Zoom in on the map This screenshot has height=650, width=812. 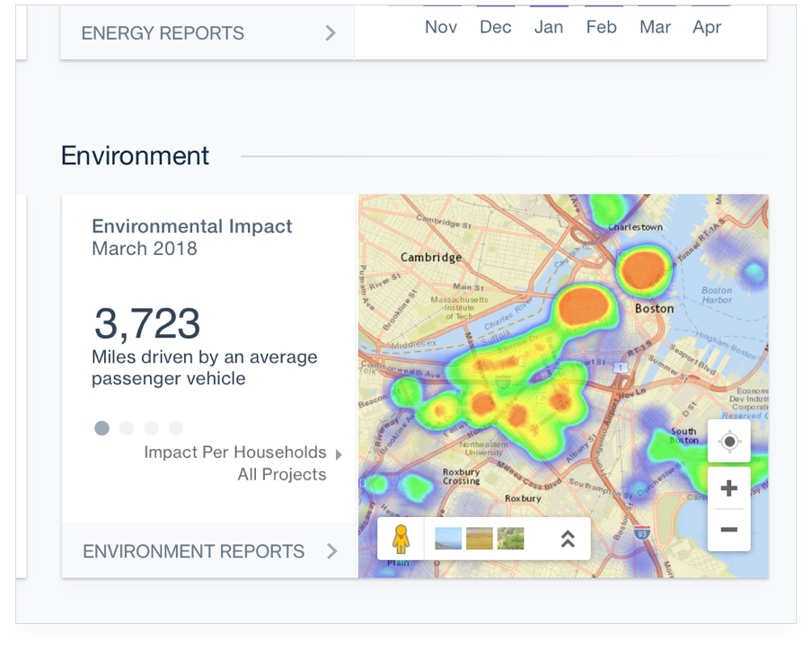tap(728, 488)
